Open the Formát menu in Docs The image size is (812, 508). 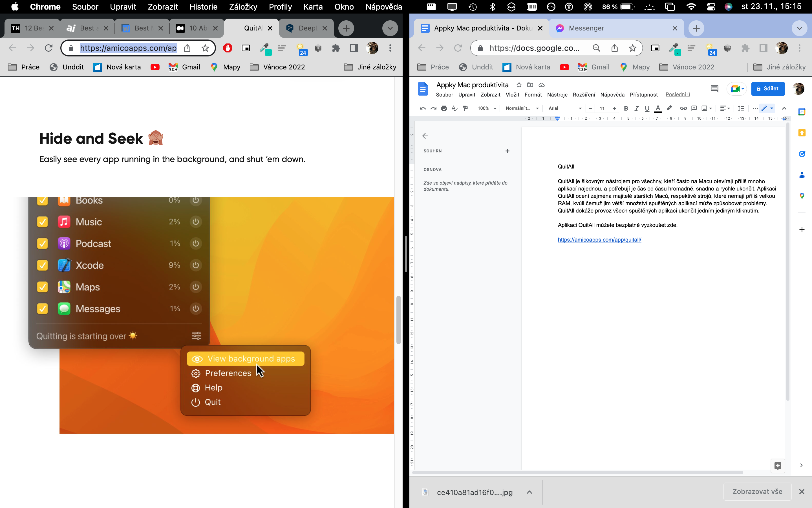point(533,95)
